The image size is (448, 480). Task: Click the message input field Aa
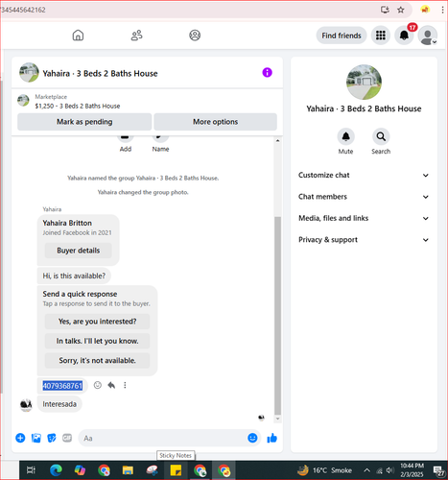tap(163, 438)
